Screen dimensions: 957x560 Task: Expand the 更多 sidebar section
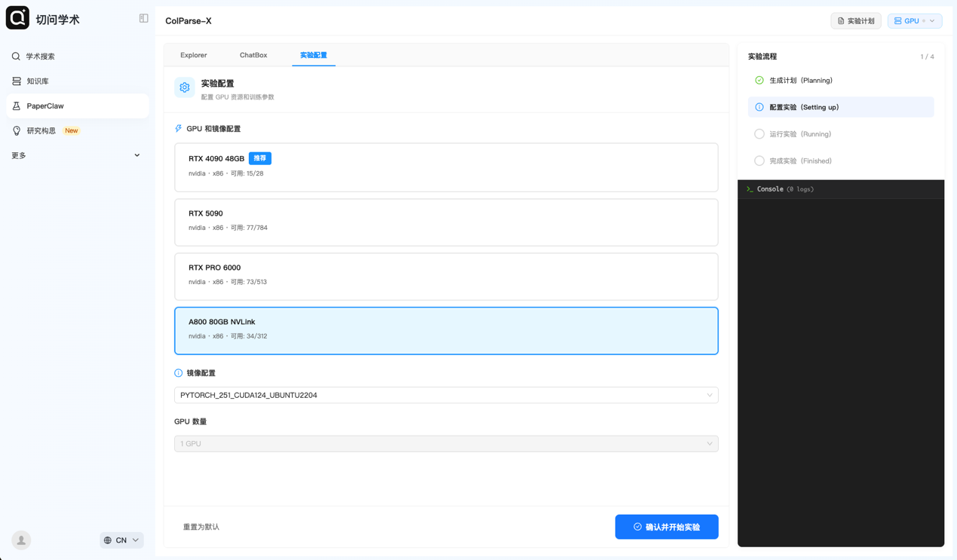point(77,155)
